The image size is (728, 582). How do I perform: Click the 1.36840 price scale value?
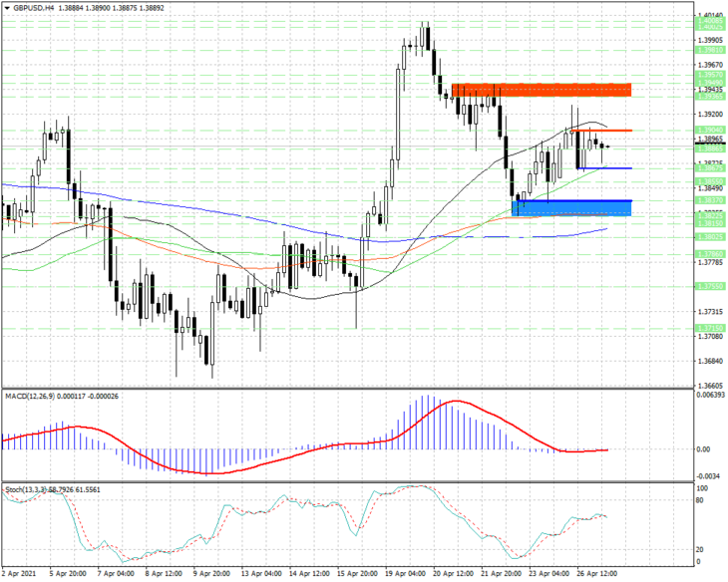(710, 361)
